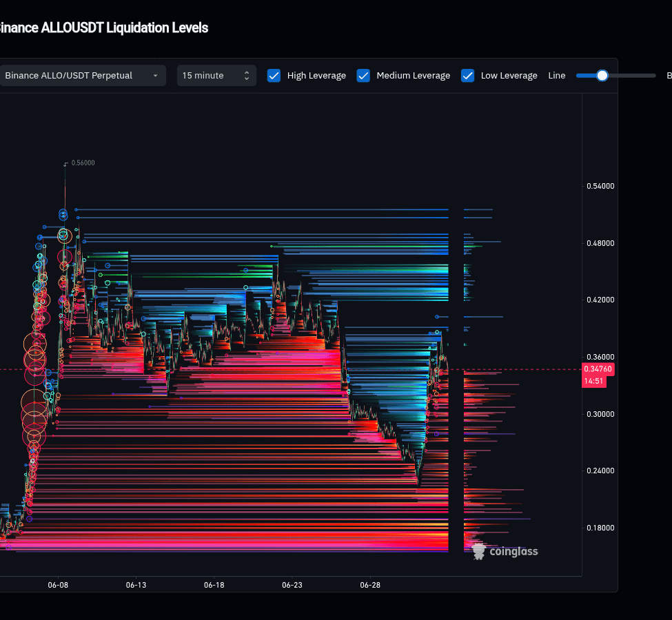Viewport: 672px width, 620px height.
Task: Click the Line label text
Action: tap(557, 75)
